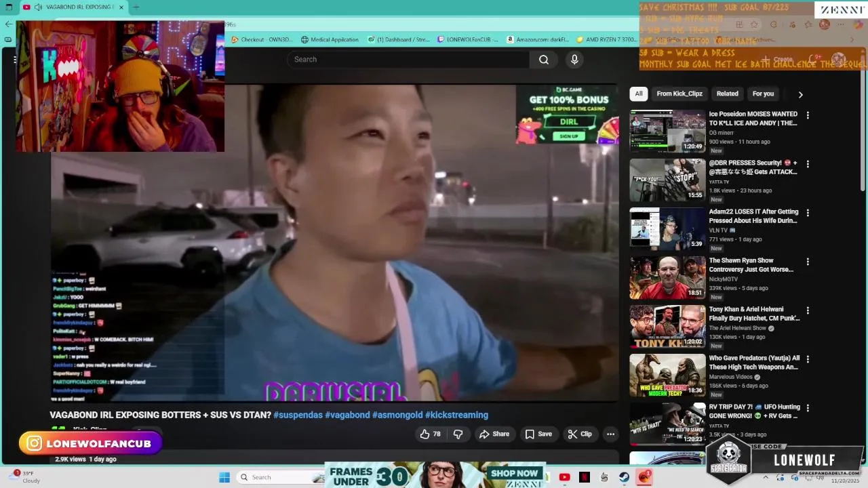This screenshot has height=488, width=868.
Task: Open the Who Gave Predators Modern Tech thumbnail
Action: click(667, 375)
